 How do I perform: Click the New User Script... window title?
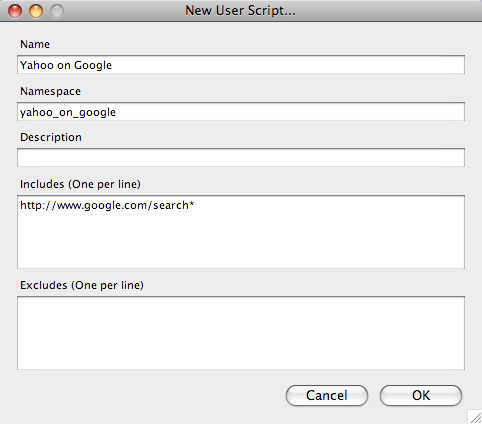point(240,11)
